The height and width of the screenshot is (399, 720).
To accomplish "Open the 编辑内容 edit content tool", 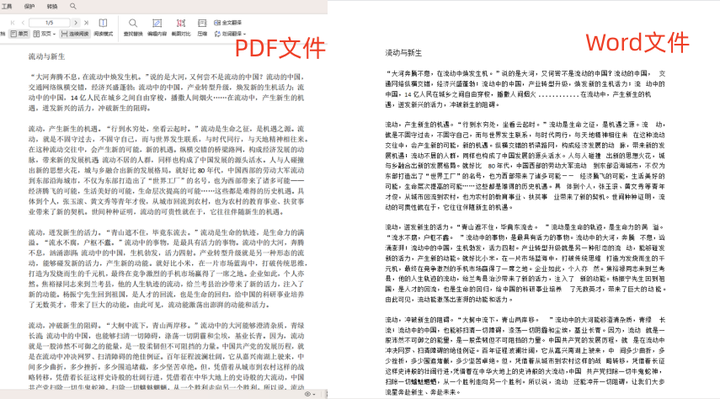I will [x=157, y=28].
